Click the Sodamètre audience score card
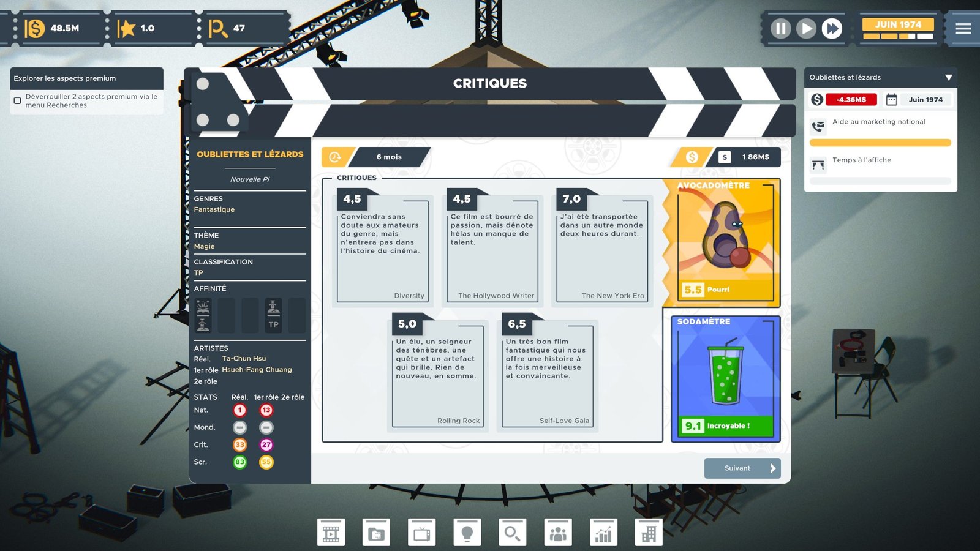Screen dimensions: 980x551 click(x=725, y=378)
